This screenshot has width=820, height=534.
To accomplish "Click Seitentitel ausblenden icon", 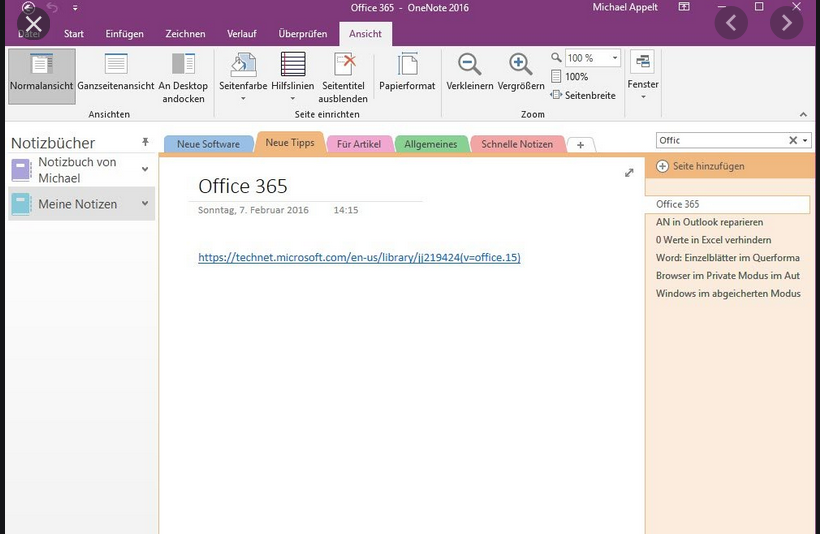I will (x=344, y=64).
